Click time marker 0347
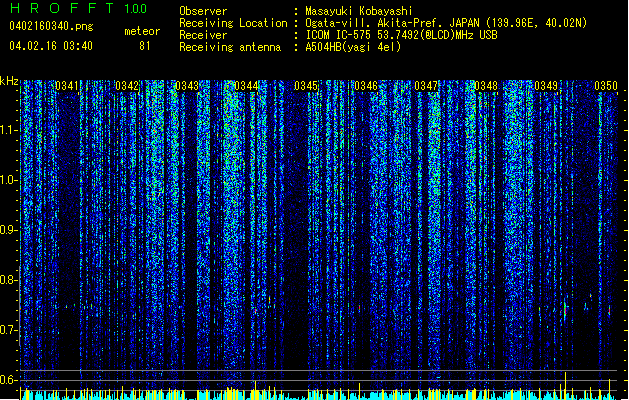This screenshot has width=629, height=400. (x=426, y=86)
